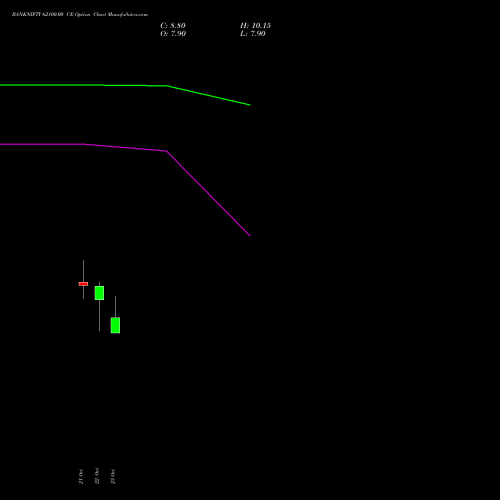500x500 pixels.
Task: Click the green 22 Oct candlestick
Action: pos(99,293)
